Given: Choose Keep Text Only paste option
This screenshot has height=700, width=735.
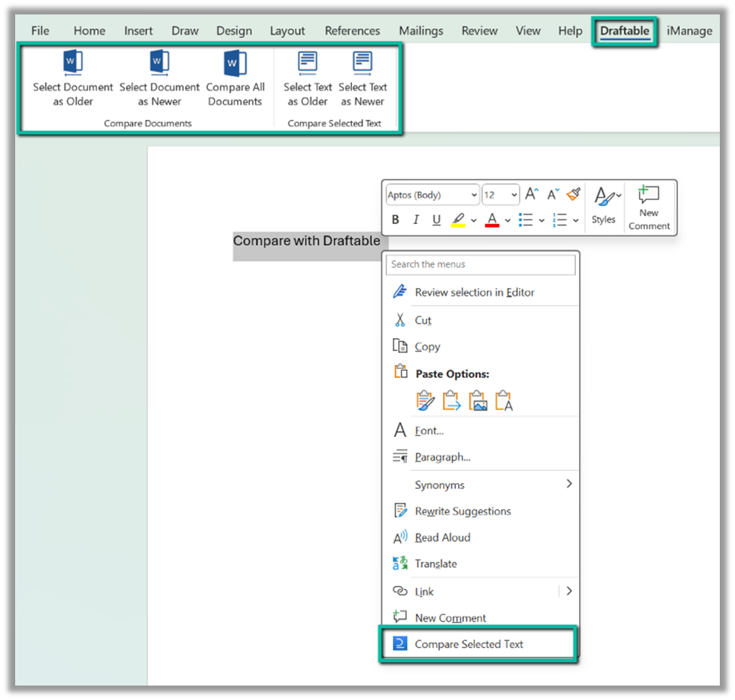Looking at the screenshot, I should click(x=504, y=399).
